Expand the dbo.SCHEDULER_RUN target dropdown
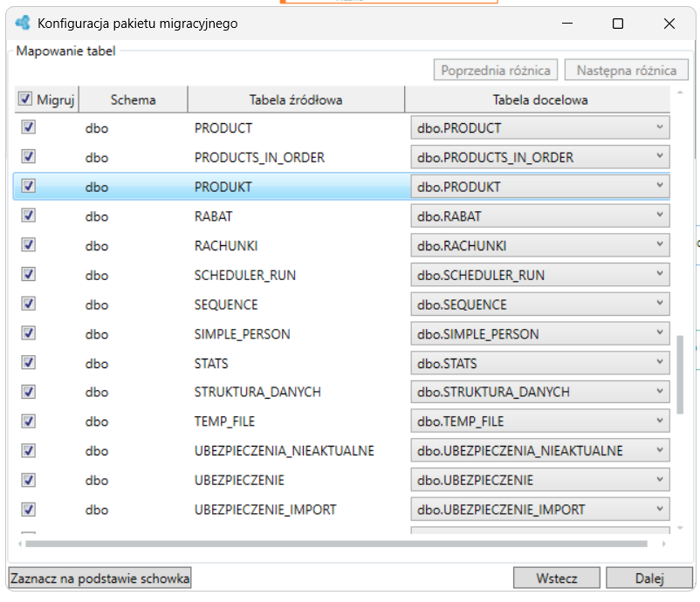This screenshot has width=700, height=602. point(540,275)
